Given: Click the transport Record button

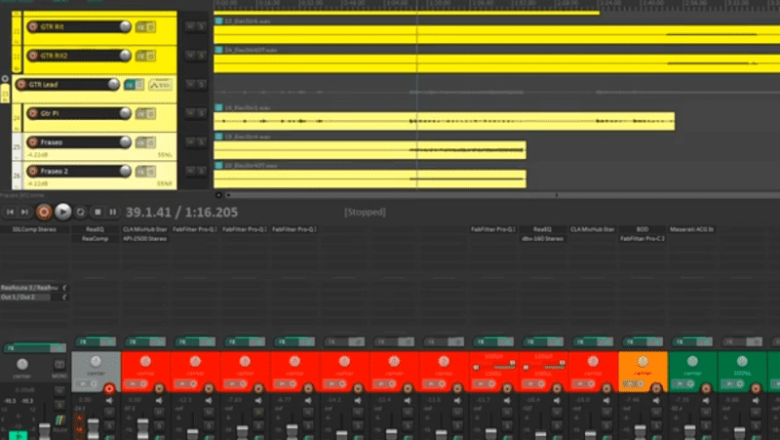Looking at the screenshot, I should pyautogui.click(x=44, y=212).
